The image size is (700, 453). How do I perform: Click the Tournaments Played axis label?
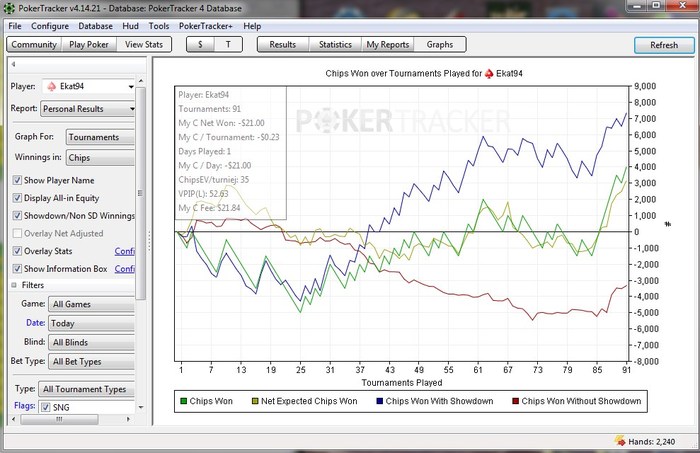tap(402, 382)
